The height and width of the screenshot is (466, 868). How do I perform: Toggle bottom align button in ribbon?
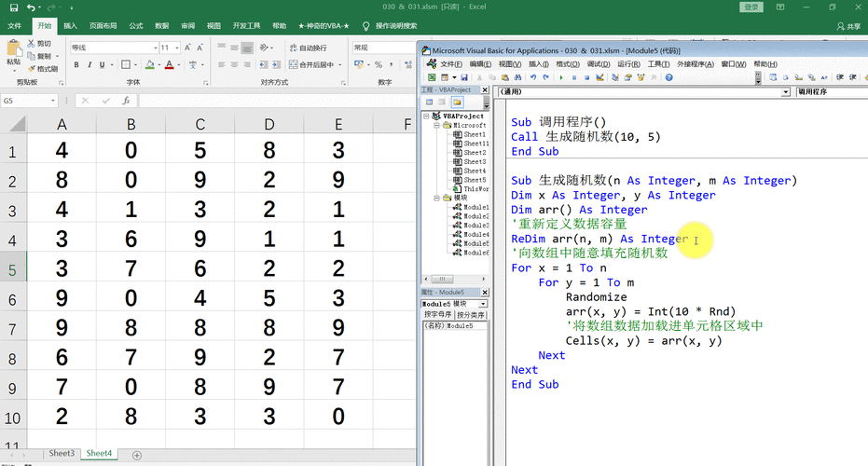pos(247,48)
